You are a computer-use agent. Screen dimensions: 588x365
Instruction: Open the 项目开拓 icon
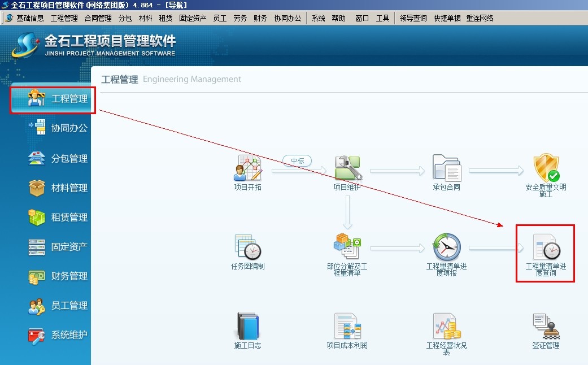247,168
